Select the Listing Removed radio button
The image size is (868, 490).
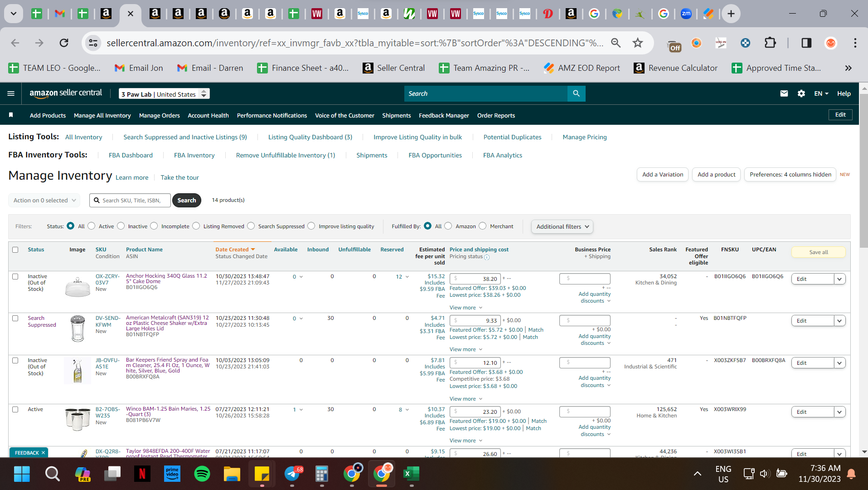coord(196,226)
